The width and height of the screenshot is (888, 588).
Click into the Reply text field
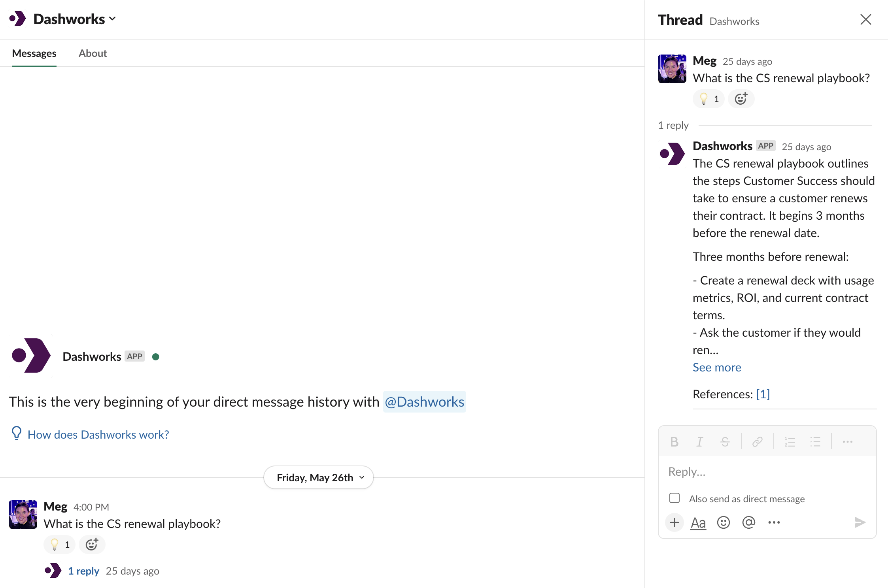[767, 471]
